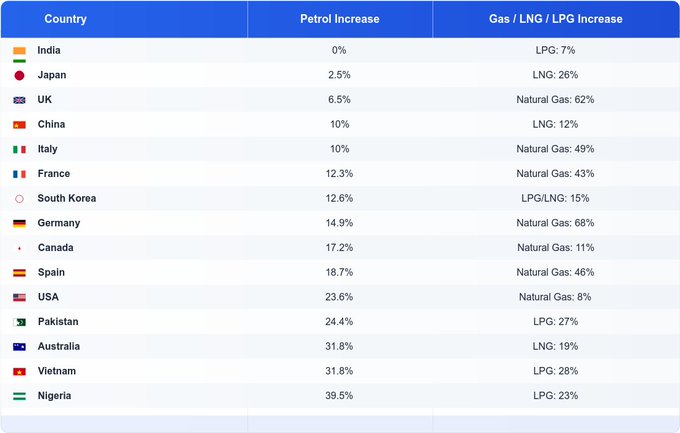Click Spain's 18.7% petrol increase value
The image size is (680, 433).
(340, 272)
